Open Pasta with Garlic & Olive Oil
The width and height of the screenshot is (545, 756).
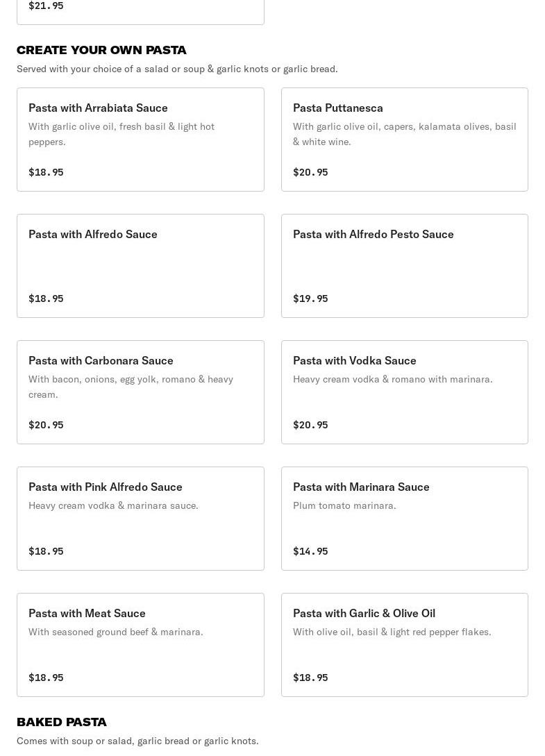(x=405, y=645)
